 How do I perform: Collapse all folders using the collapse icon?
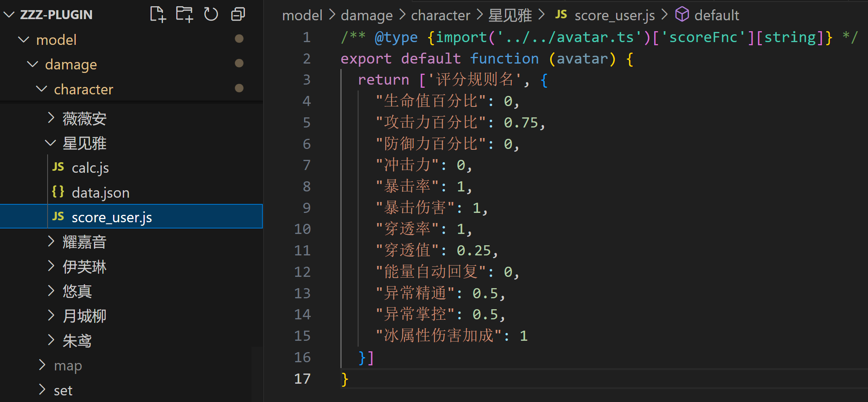click(x=238, y=14)
